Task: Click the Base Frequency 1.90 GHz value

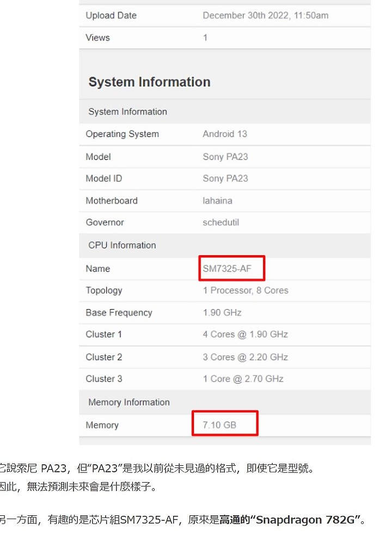Action: (x=222, y=312)
